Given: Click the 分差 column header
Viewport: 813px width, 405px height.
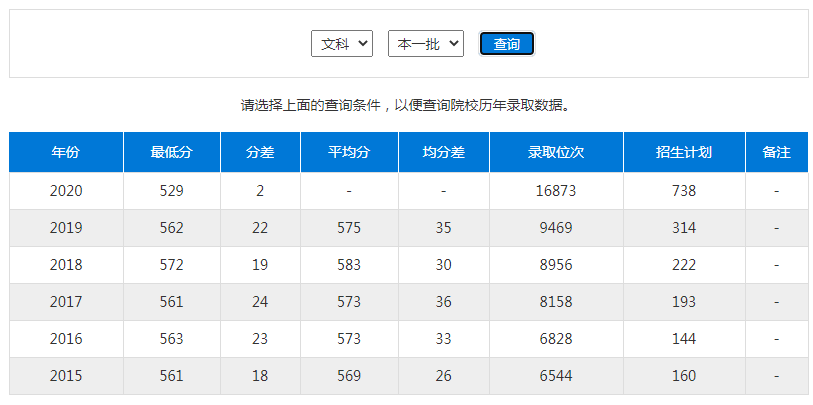Looking at the screenshot, I should pos(260,152).
